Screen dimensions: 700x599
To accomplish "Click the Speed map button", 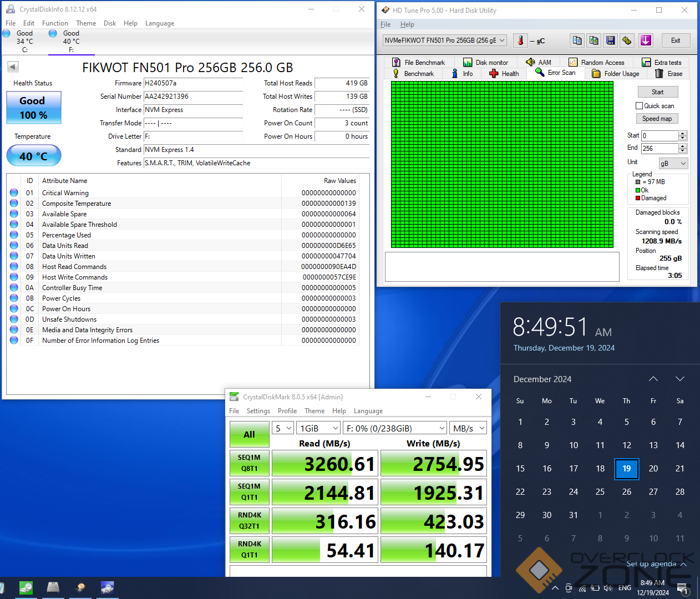I will pos(657,119).
